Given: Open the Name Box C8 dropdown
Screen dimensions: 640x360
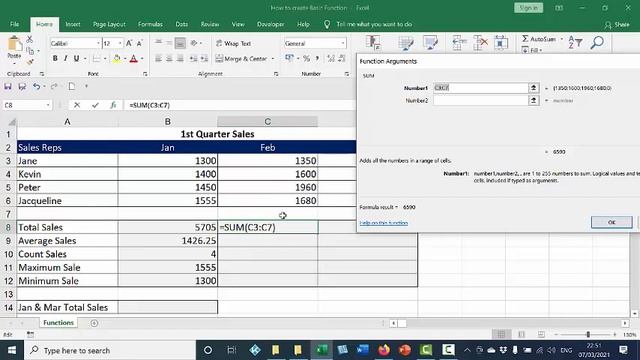Looking at the screenshot, I should pyautogui.click(x=48, y=105).
